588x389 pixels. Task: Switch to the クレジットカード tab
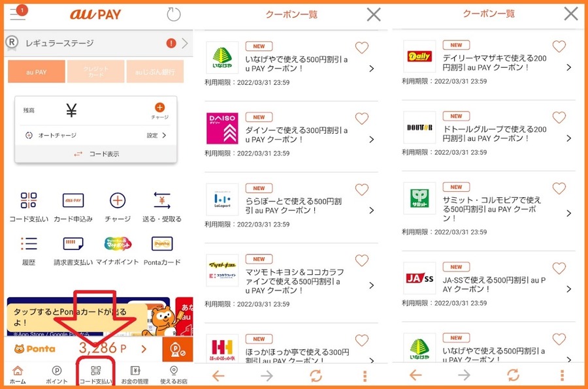coord(95,72)
